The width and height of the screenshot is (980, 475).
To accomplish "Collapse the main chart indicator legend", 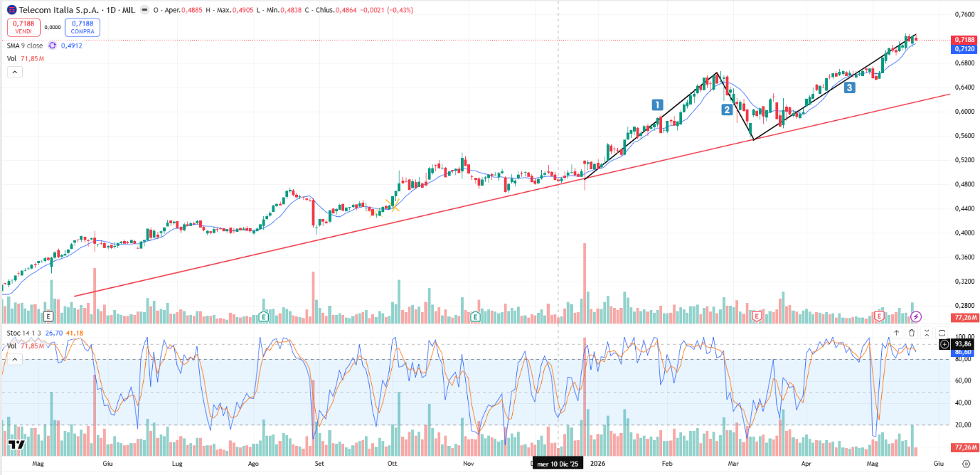I will [x=15, y=72].
